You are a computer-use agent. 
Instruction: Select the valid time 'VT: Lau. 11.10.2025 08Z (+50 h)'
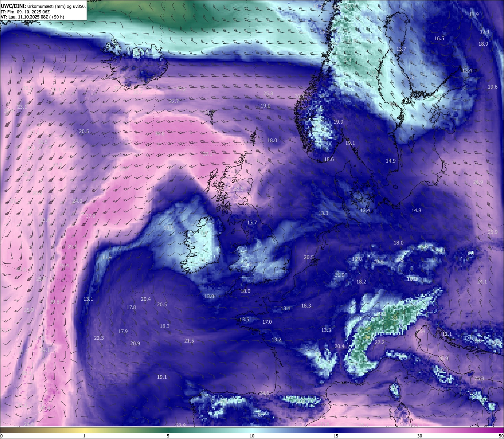point(33,17)
